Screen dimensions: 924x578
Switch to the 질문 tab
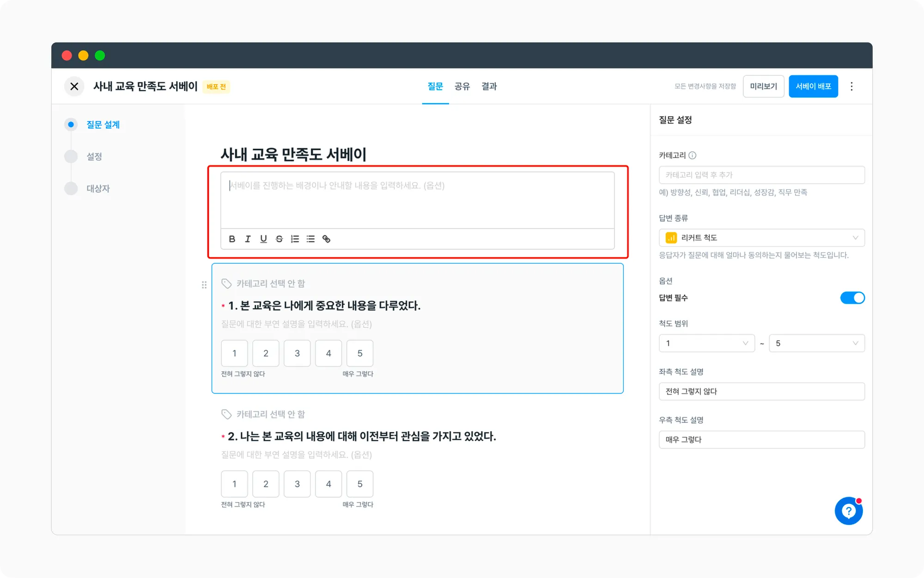click(x=435, y=86)
